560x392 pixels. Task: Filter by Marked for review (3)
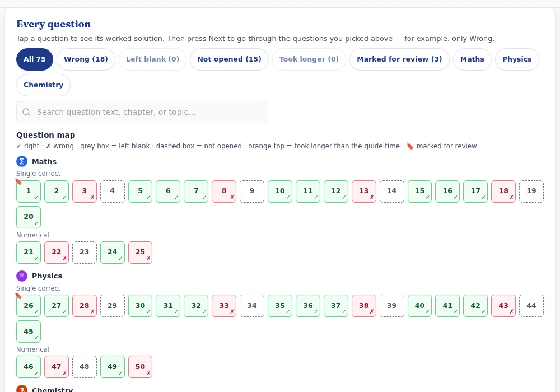[399, 59]
